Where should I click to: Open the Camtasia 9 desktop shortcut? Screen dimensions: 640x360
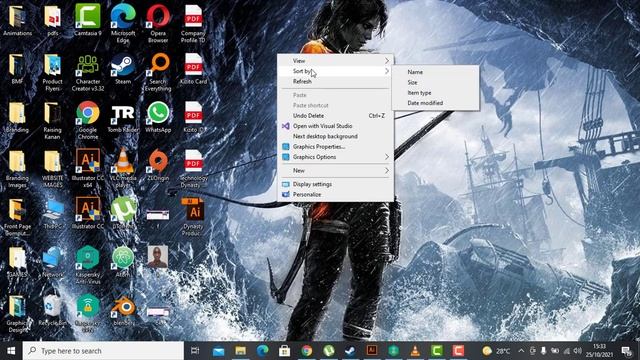pyautogui.click(x=88, y=20)
